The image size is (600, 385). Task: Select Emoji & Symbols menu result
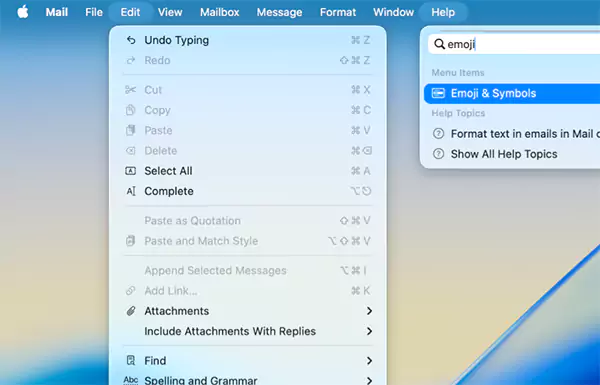pyautogui.click(x=512, y=93)
